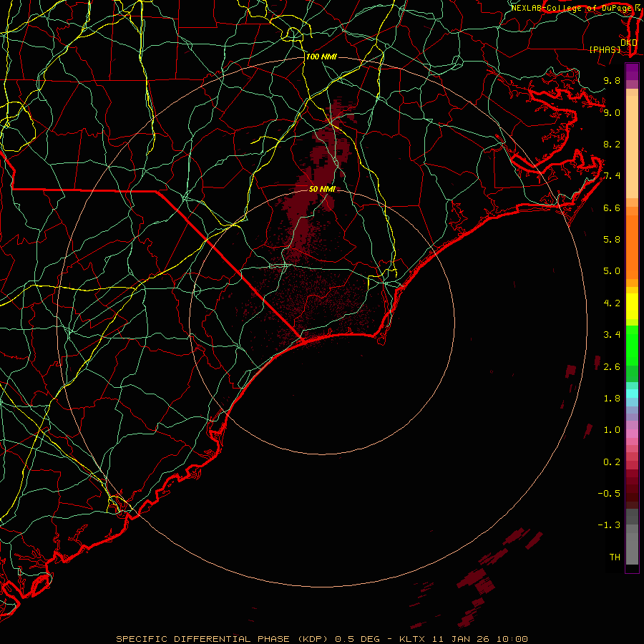Click the 1.8 legend value
The image size is (644, 644).
click(612, 399)
